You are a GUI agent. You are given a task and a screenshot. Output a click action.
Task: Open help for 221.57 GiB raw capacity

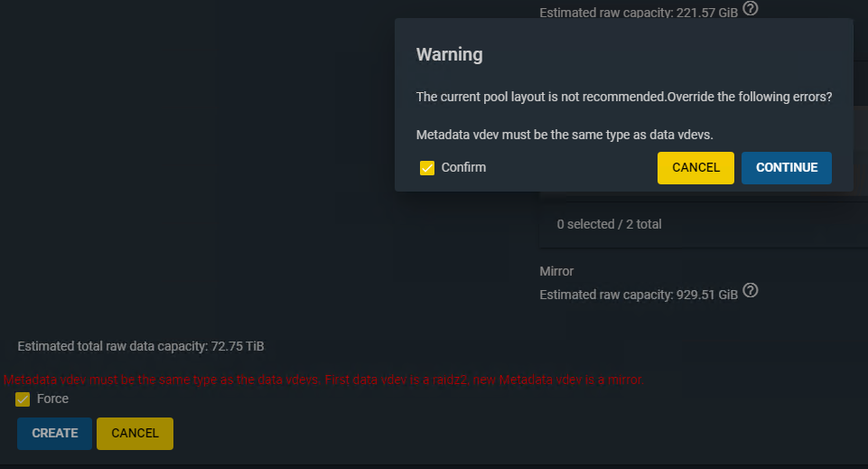click(x=750, y=8)
